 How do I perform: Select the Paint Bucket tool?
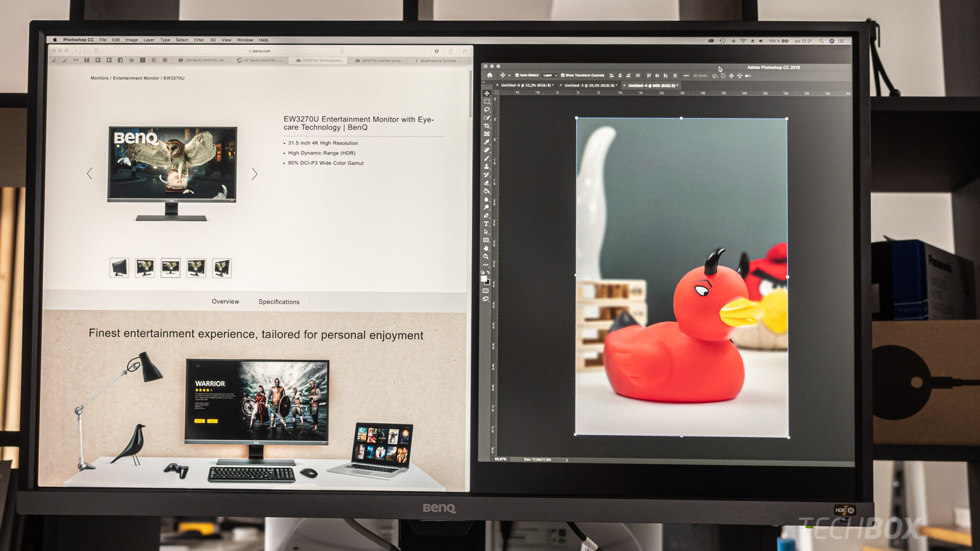pos(487,191)
